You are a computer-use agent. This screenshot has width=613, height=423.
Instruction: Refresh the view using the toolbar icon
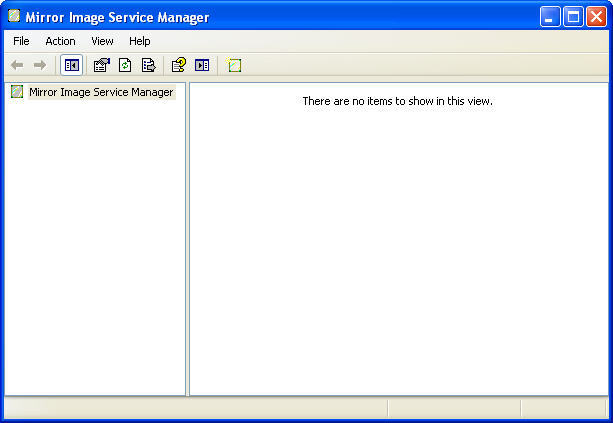pos(125,65)
